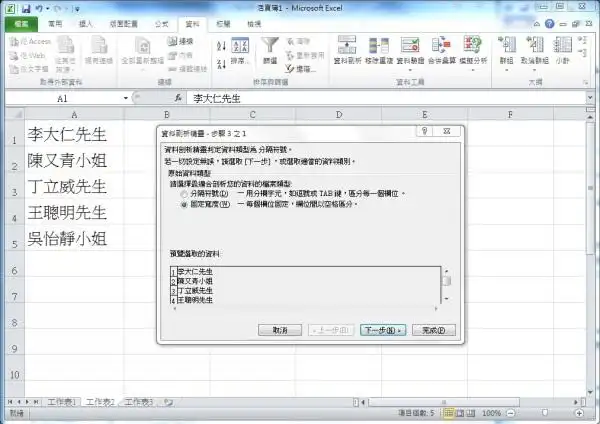Click the Ungroup (取消群組) icon
This screenshot has height=424, width=600.
(x=535, y=44)
